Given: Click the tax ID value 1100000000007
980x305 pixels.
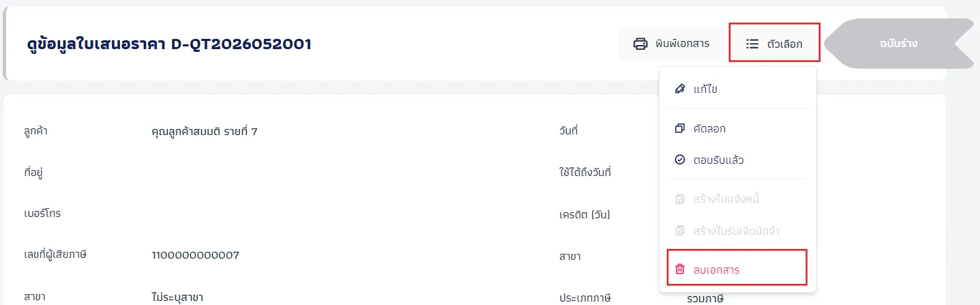Looking at the screenshot, I should pyautogui.click(x=195, y=255).
